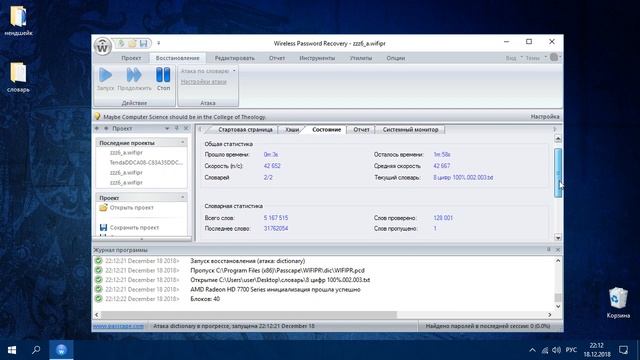The height and width of the screenshot is (360, 640).
Task: Click the status panel scroll down arrow
Action: pos(558,237)
